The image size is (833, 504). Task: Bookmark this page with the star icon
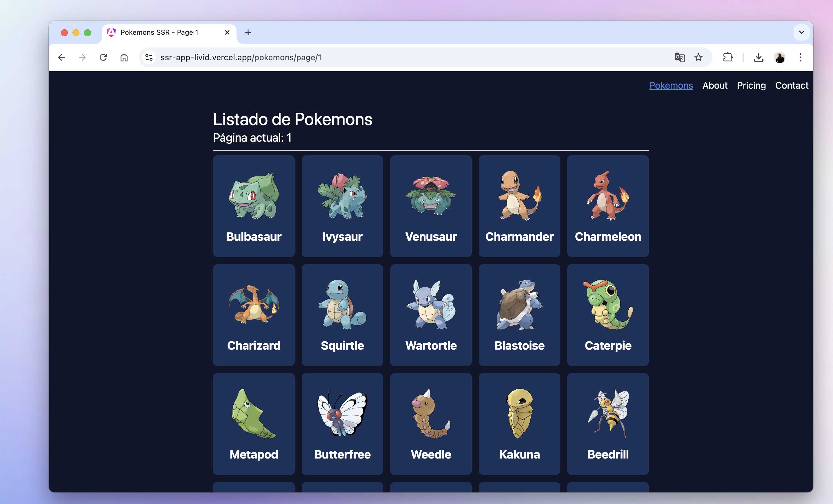click(x=699, y=57)
